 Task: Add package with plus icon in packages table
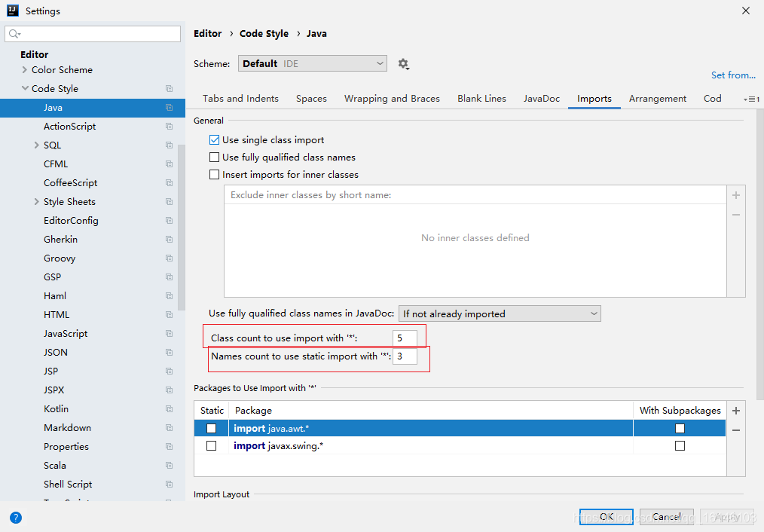735,411
